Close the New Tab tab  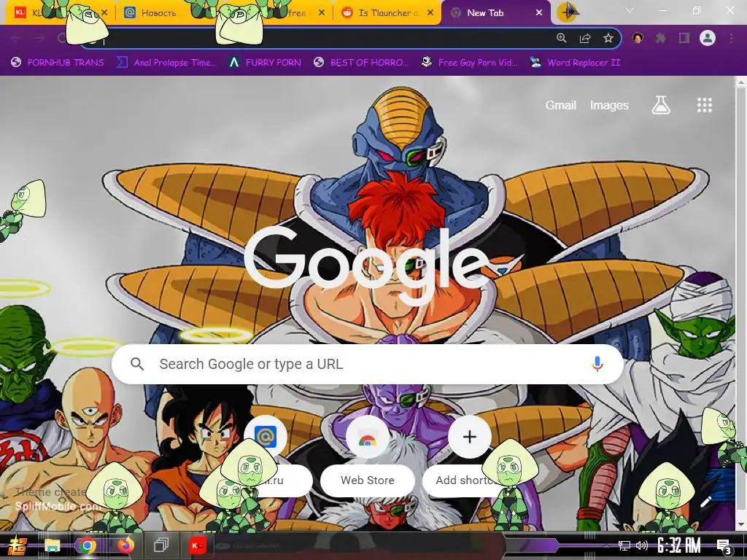click(539, 13)
